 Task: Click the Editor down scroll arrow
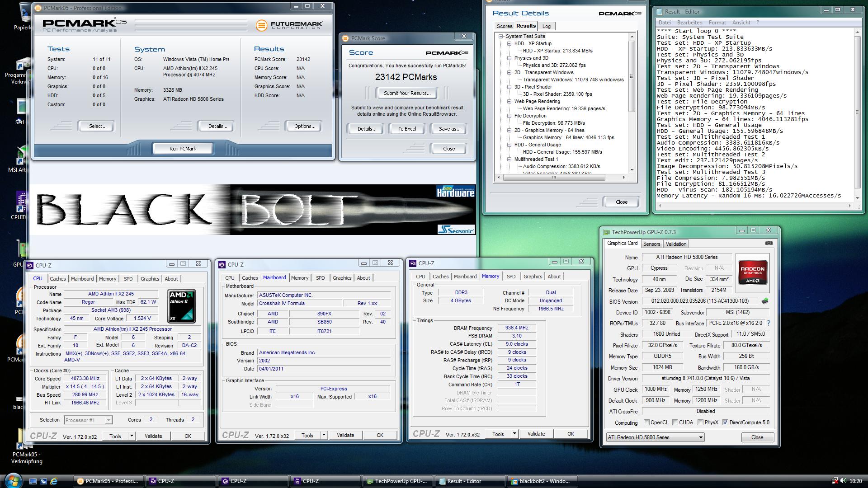click(857, 198)
